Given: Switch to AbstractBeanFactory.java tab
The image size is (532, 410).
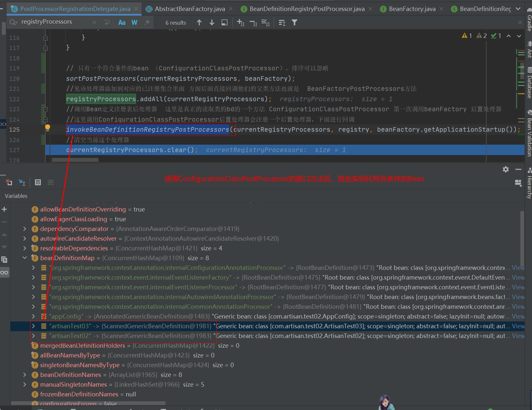Looking at the screenshot, I should 190,9.
